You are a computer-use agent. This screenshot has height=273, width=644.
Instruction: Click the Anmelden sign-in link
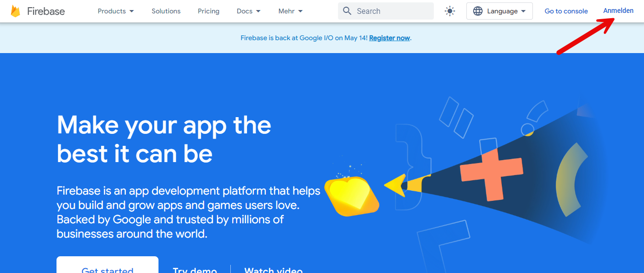[x=618, y=11]
